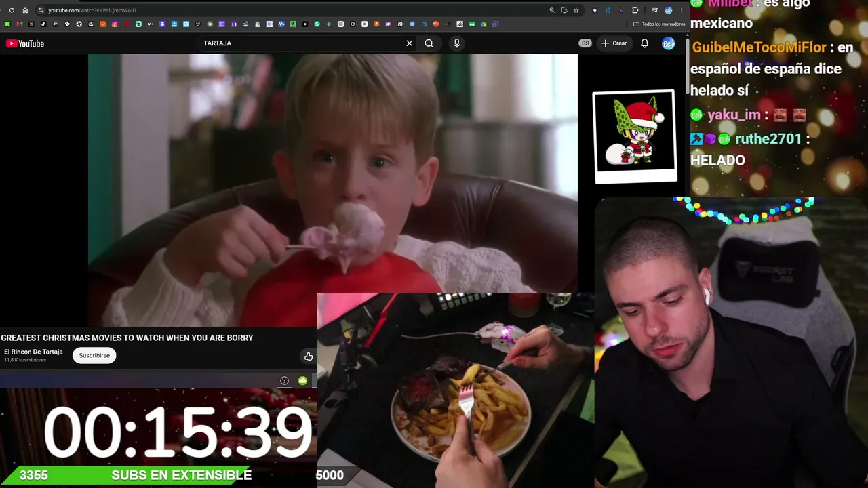Reload the page in the browser
This screenshot has width=868, height=488.
pyautogui.click(x=12, y=10)
